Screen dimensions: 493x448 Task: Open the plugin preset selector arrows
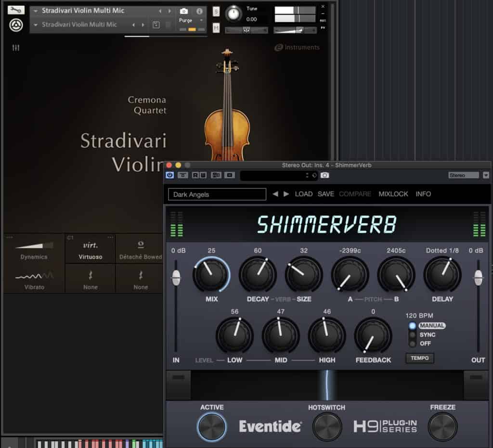click(307, 175)
